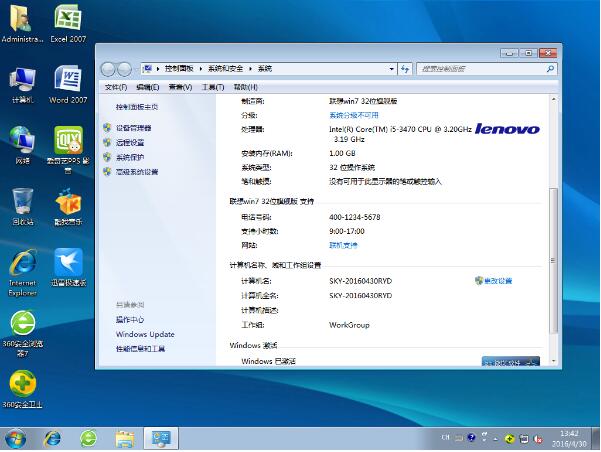Open 360 Safe Browser desktop icon
Screen dimensions: 601x452
click(23, 334)
